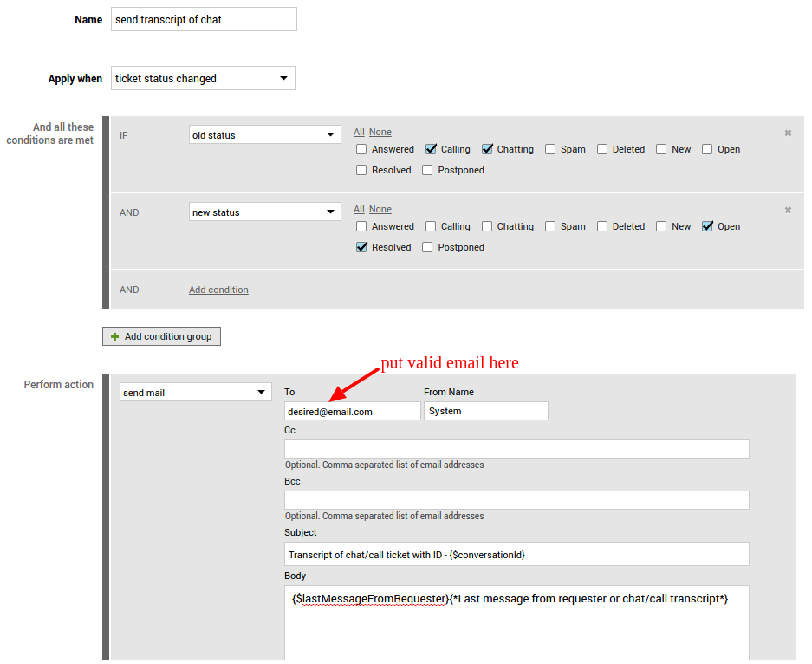Uncheck Chatting in old status row
Screen dimensions: 812x664
tap(487, 149)
